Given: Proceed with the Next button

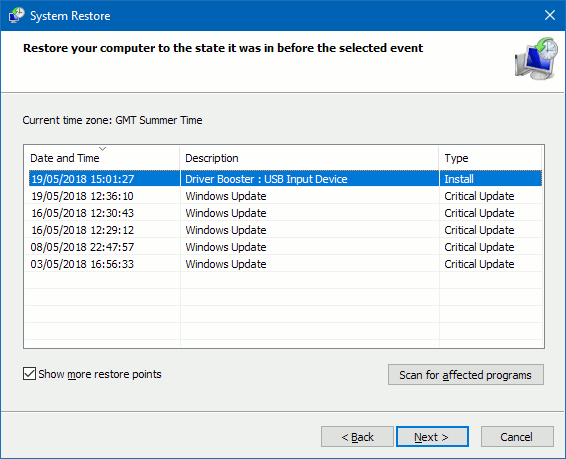Looking at the screenshot, I should coord(432,437).
